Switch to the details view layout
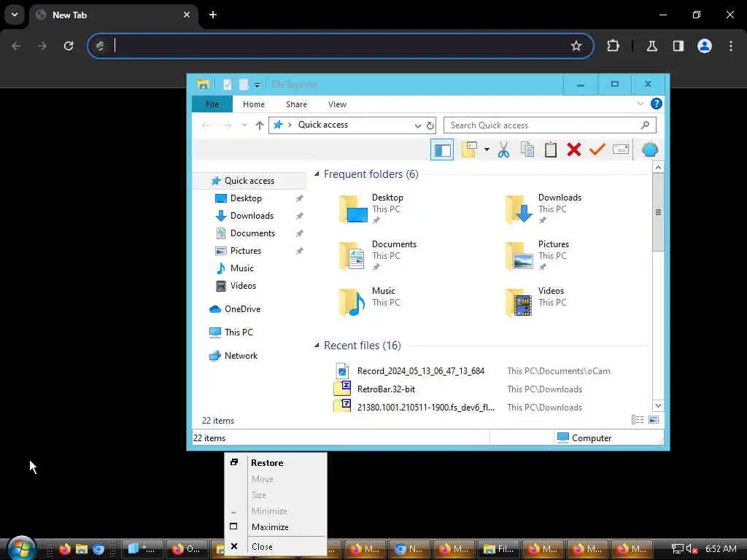The height and width of the screenshot is (560, 747). (637, 419)
